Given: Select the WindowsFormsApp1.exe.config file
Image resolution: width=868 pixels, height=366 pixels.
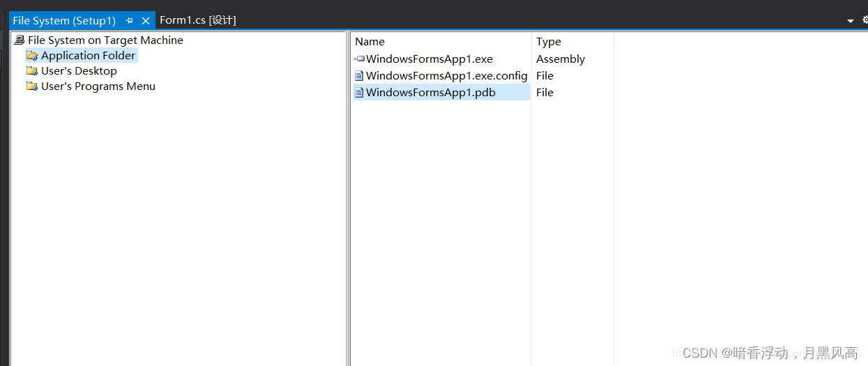Looking at the screenshot, I should [x=447, y=76].
